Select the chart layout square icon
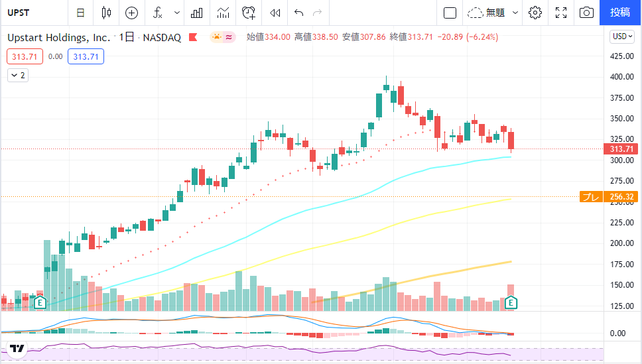Viewport: 642px width, 364px height. point(450,13)
